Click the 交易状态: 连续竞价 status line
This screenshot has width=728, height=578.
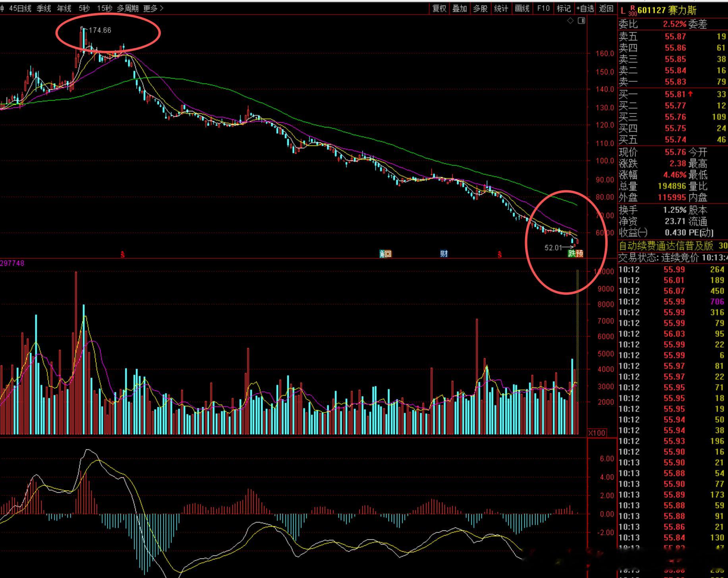[673, 258]
